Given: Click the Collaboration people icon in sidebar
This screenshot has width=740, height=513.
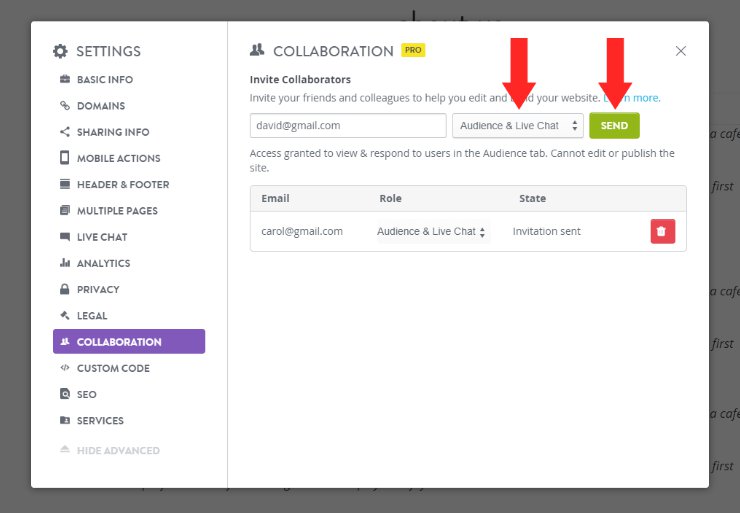Looking at the screenshot, I should 65,341.
